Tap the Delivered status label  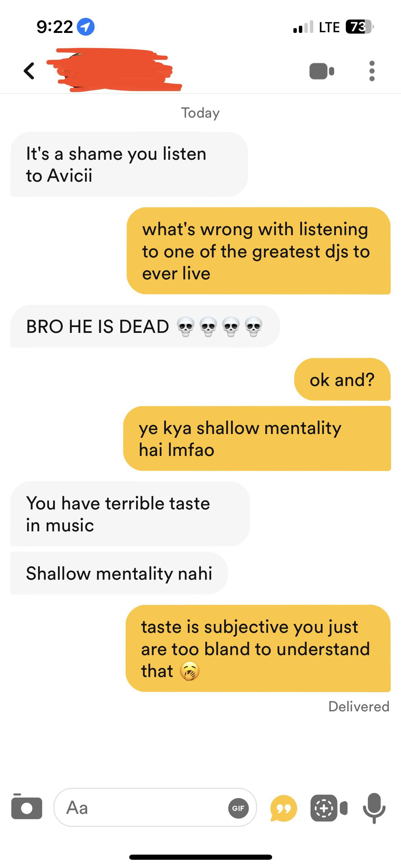359,706
